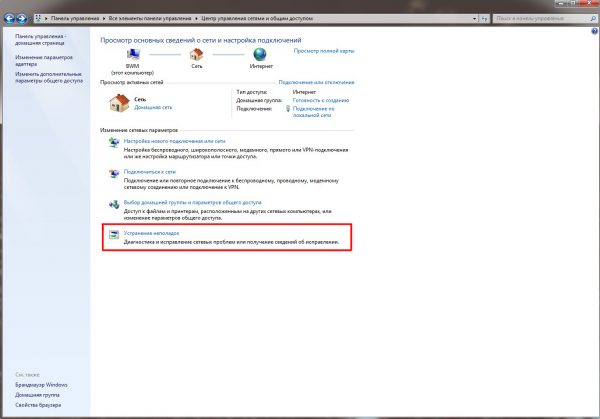
Task: Click the Интернет access type value
Action: point(304,92)
